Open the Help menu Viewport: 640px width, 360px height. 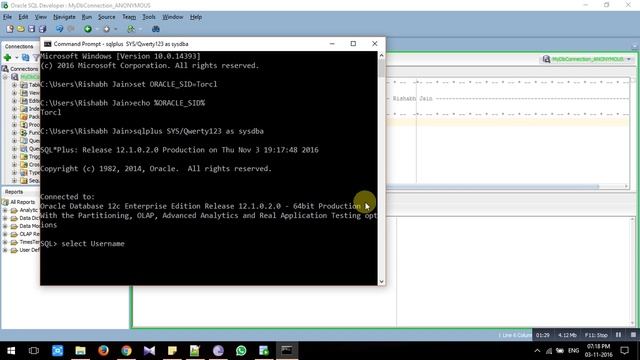[x=196, y=17]
